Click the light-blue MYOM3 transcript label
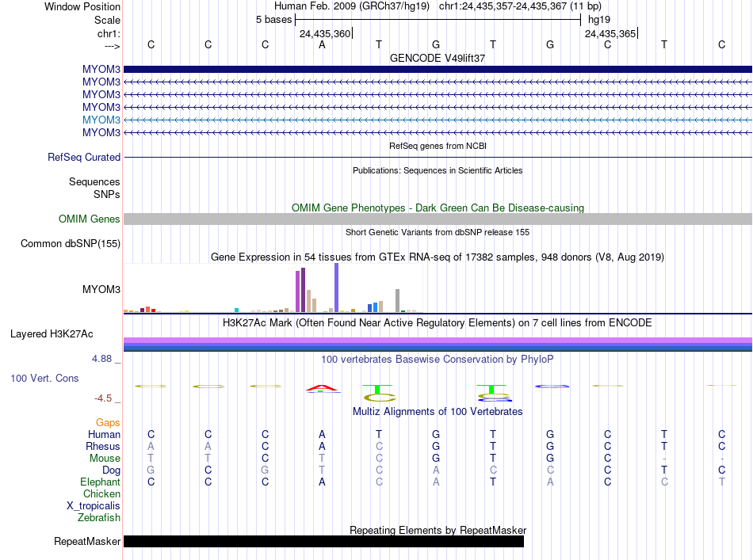753x560 pixels. [x=101, y=120]
